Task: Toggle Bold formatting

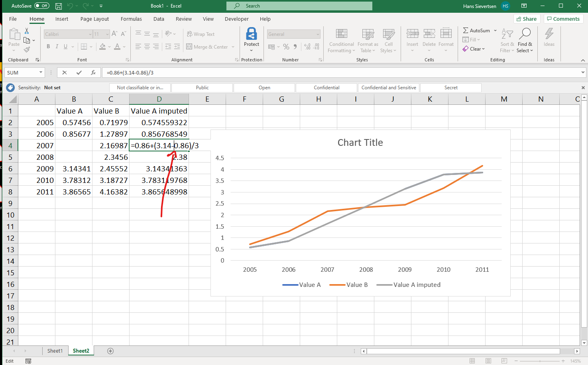Action: click(48, 47)
